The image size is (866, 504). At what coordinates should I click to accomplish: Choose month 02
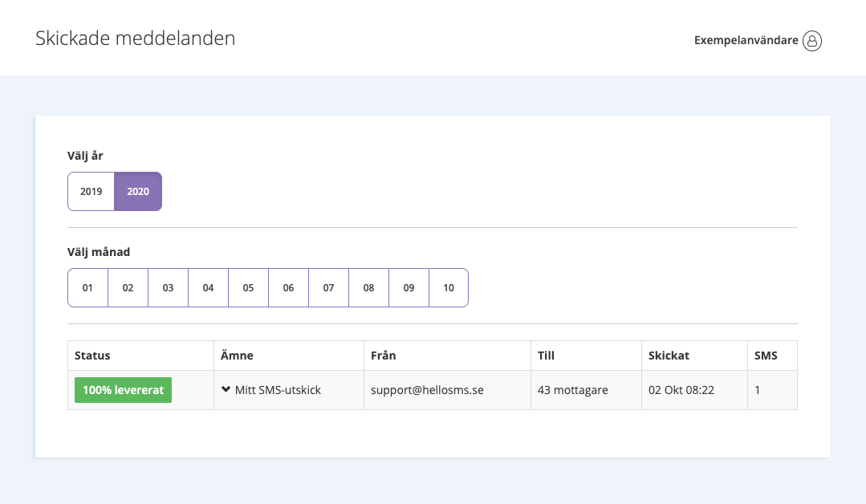(x=128, y=287)
